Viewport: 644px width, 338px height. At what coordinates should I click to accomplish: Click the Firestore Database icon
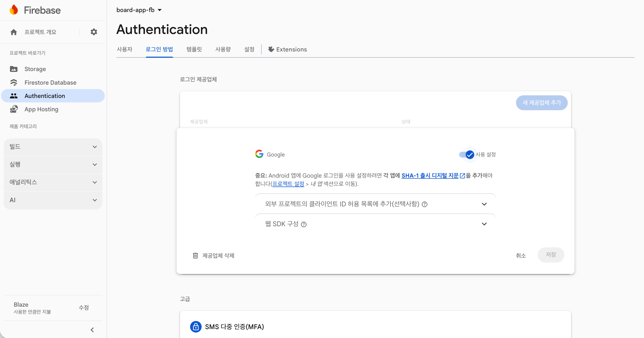pos(14,83)
